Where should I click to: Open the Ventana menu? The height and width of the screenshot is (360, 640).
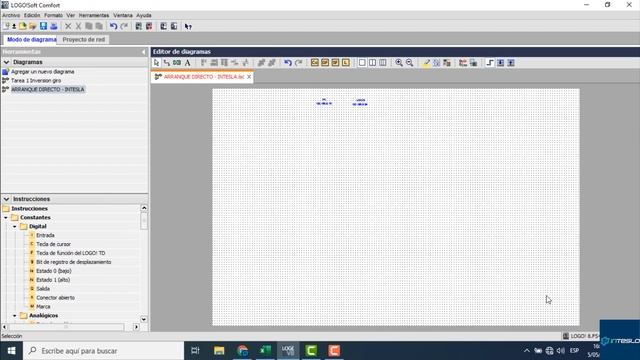(123, 15)
